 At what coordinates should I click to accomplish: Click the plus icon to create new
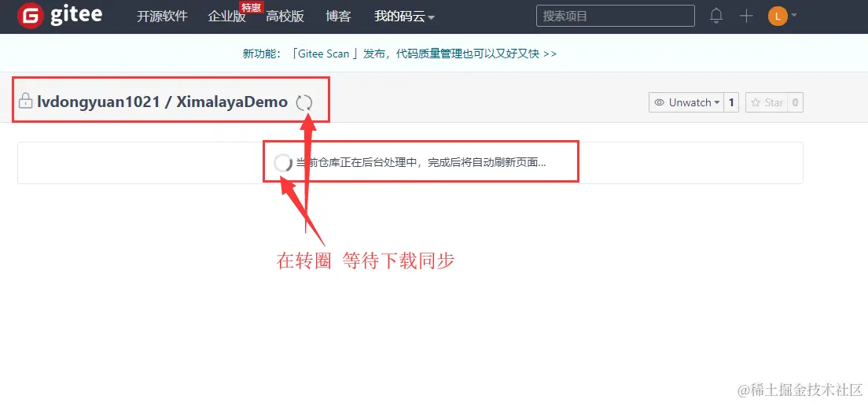click(746, 16)
